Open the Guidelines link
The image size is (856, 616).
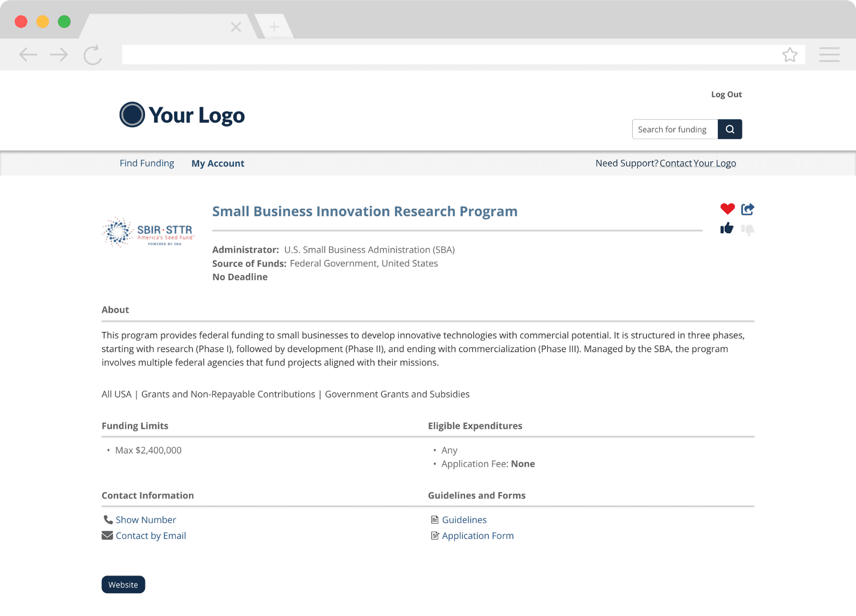click(x=464, y=519)
